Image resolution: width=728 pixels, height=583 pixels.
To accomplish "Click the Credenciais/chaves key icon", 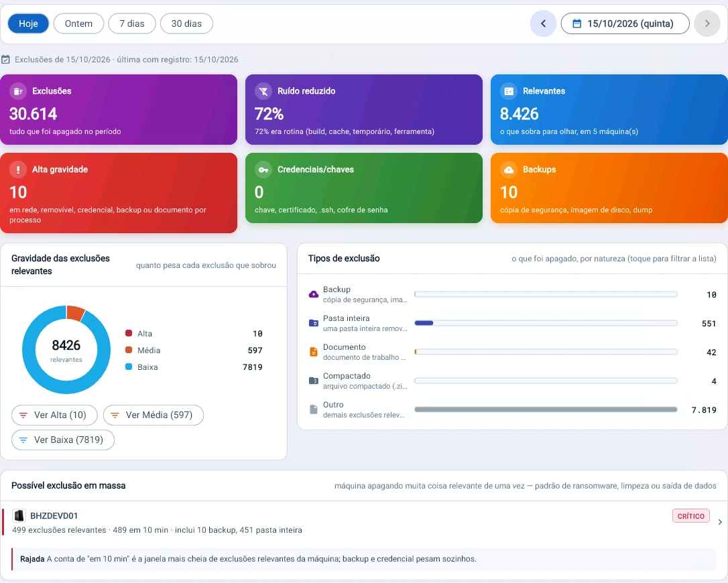I will click(x=263, y=170).
